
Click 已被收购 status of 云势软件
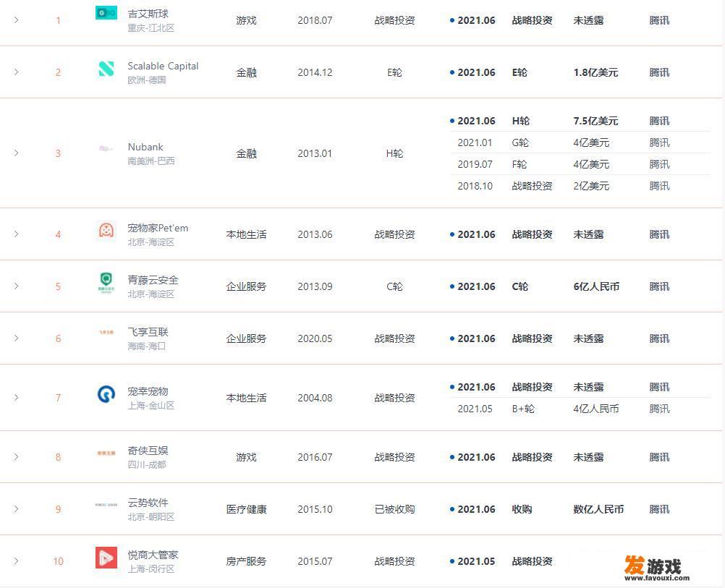pos(394,509)
